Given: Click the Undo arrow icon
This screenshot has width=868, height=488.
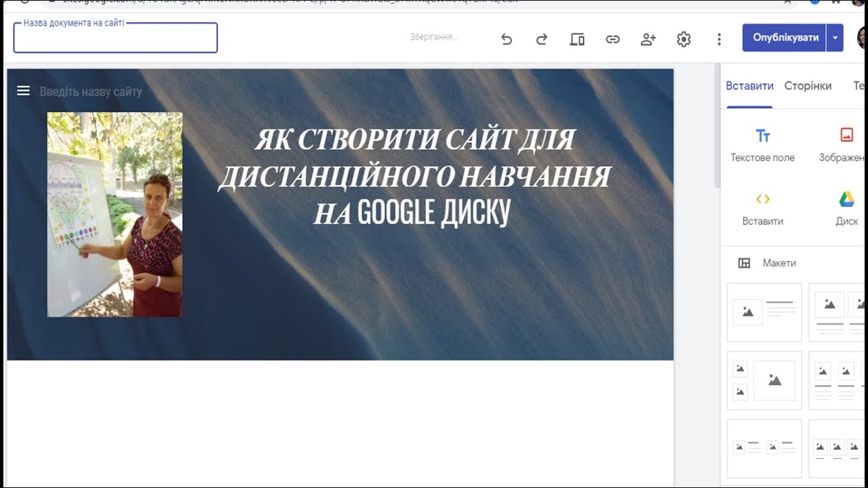Looking at the screenshot, I should 507,39.
